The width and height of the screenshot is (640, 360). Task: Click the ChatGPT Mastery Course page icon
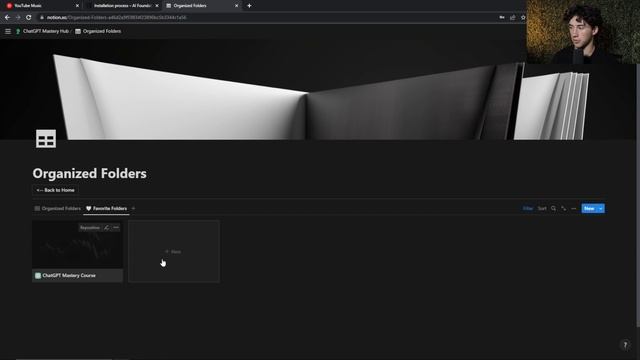click(38, 276)
